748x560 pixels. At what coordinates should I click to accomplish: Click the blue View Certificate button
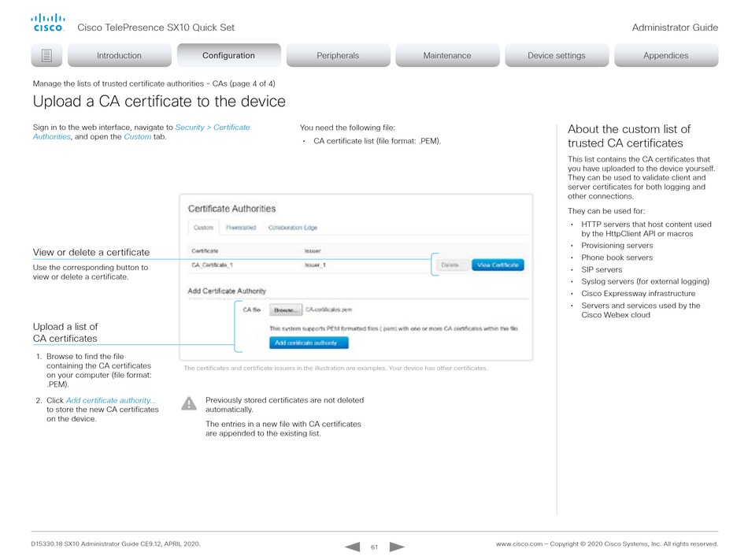[x=498, y=265]
